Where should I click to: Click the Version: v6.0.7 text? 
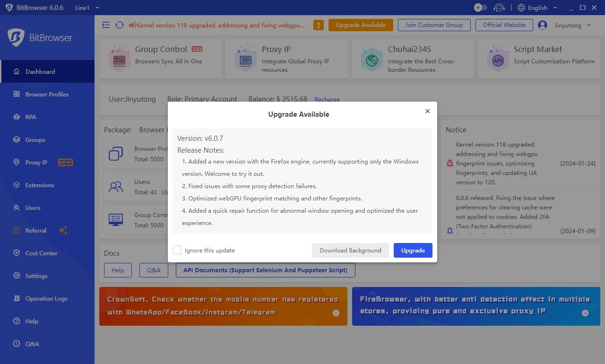tap(200, 139)
